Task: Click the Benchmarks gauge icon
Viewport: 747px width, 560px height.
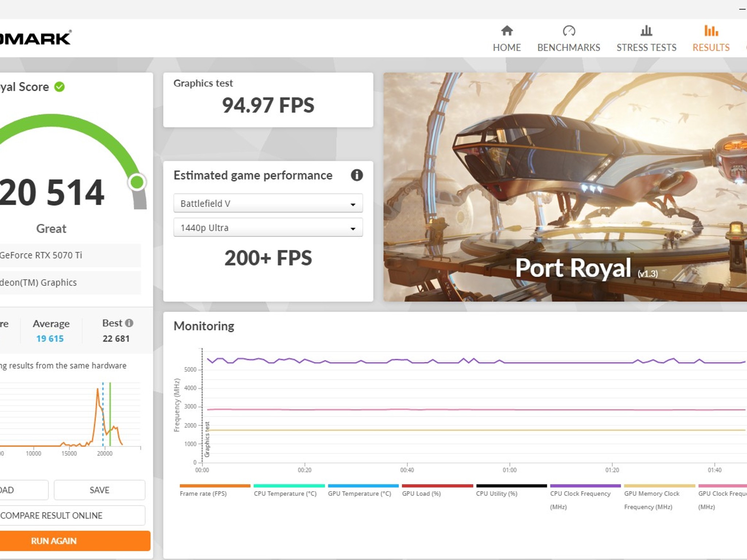Action: click(569, 31)
